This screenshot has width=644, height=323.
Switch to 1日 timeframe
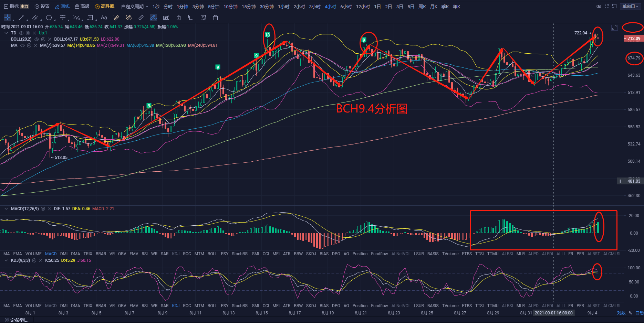pos(377,7)
